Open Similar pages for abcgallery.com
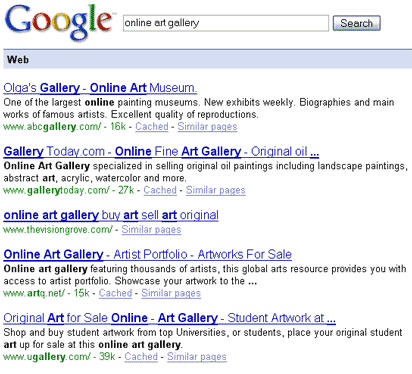This screenshot has height=374, width=412. coord(207,127)
